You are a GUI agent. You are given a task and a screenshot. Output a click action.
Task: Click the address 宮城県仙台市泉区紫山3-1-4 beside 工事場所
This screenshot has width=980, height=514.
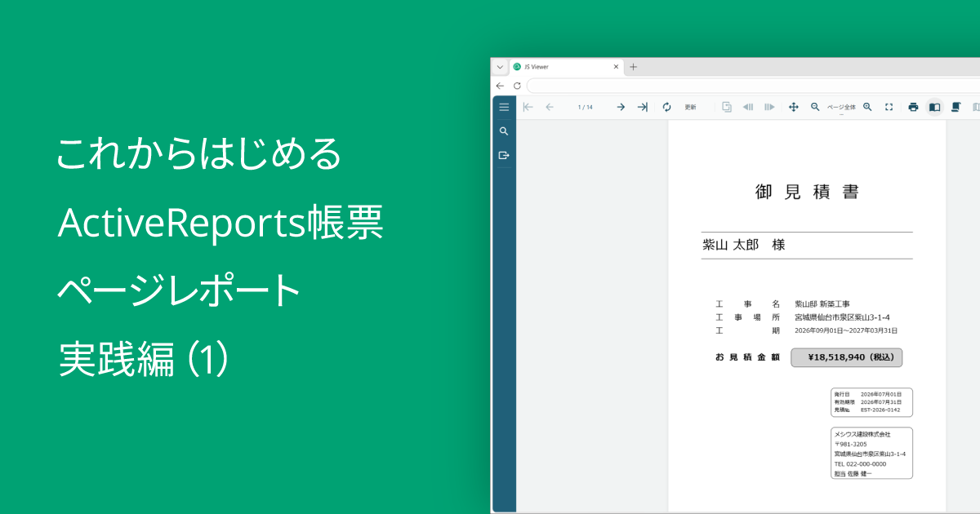point(842,317)
